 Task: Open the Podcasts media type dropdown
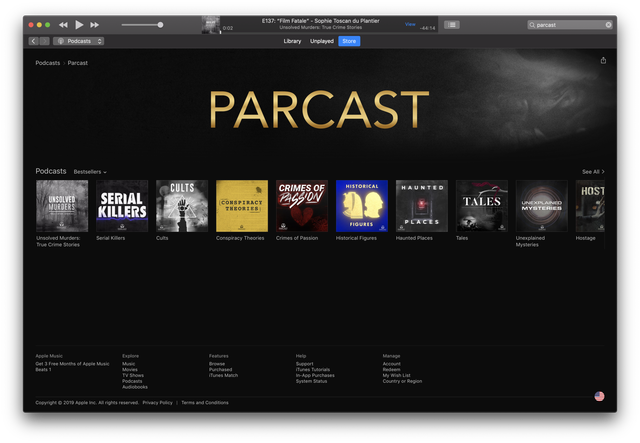[78, 41]
